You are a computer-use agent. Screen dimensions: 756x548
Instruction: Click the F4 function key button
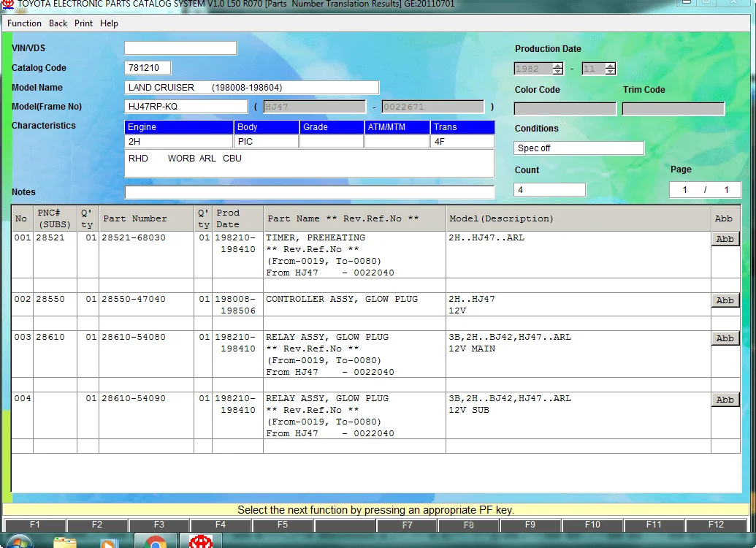221,525
